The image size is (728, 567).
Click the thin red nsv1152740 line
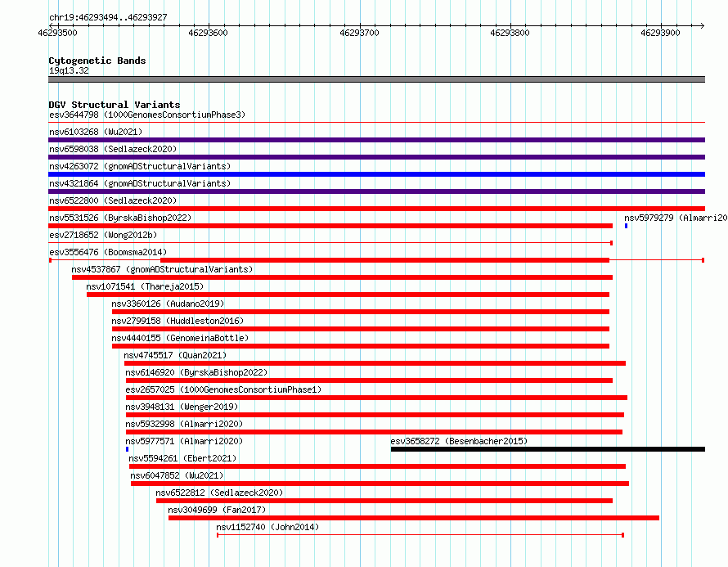pyautogui.click(x=420, y=535)
